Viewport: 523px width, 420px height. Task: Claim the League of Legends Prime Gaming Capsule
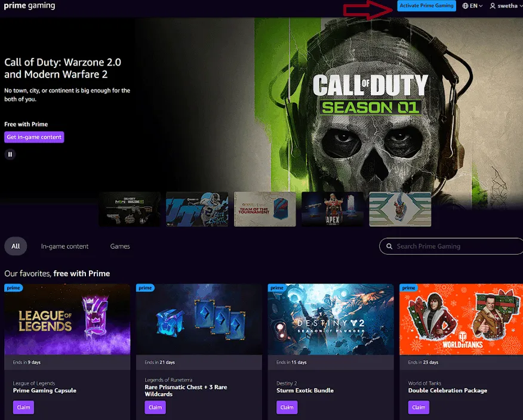coord(23,407)
